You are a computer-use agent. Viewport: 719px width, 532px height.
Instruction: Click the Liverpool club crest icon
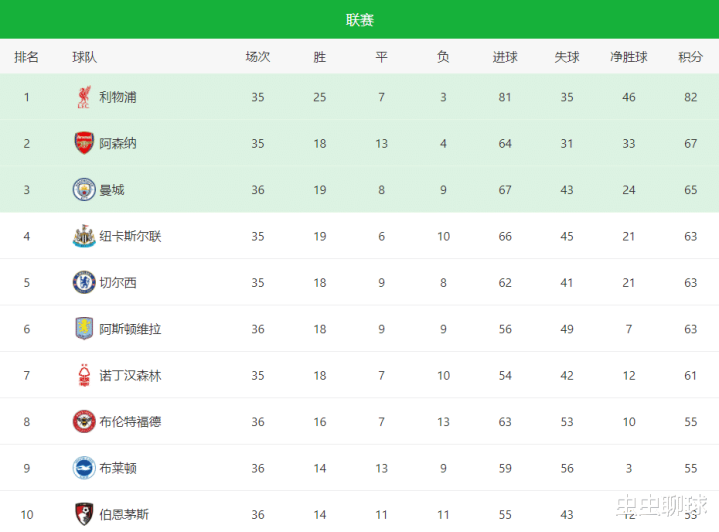[x=84, y=97]
